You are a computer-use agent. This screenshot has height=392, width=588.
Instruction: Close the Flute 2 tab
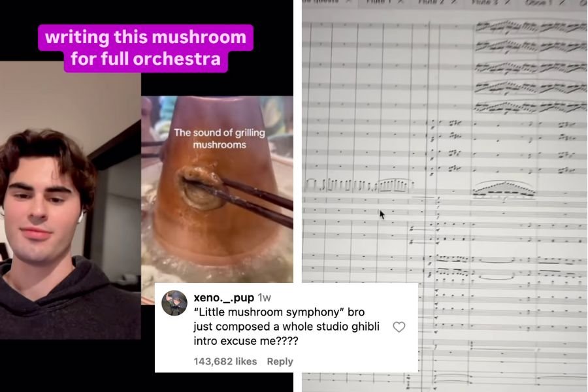(x=454, y=2)
